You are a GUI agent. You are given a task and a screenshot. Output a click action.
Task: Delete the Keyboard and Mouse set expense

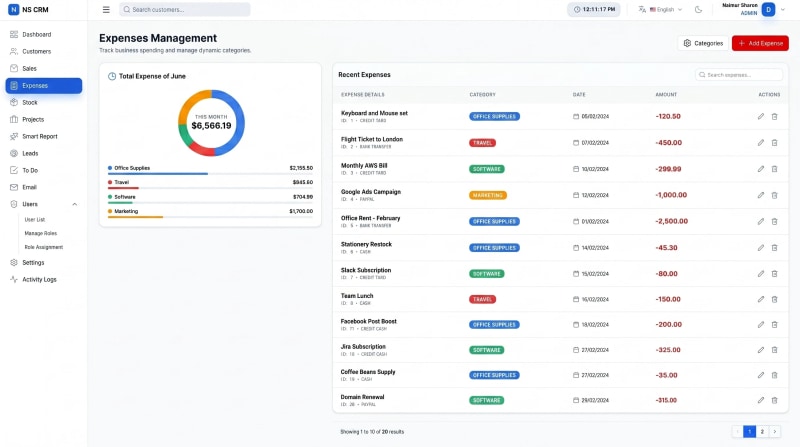click(774, 116)
